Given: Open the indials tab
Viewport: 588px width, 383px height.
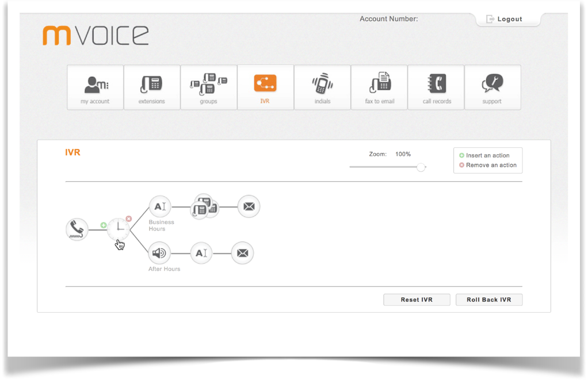Looking at the screenshot, I should pos(322,87).
